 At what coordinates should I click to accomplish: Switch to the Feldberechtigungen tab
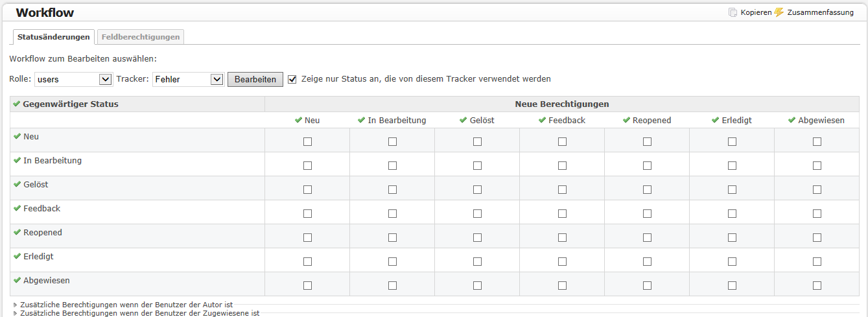pos(141,37)
